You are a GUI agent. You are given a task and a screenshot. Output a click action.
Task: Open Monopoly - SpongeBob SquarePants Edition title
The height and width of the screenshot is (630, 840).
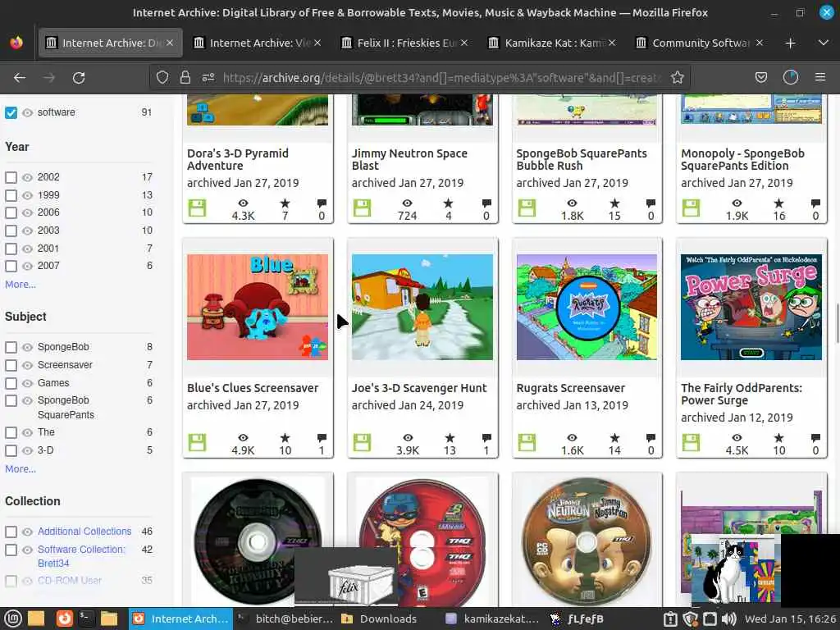[x=742, y=160]
